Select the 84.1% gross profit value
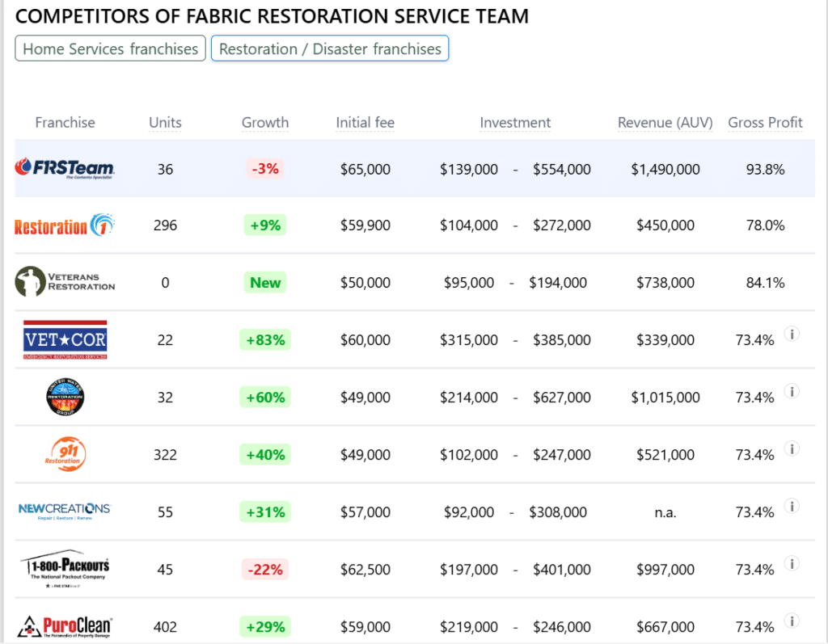 [765, 283]
